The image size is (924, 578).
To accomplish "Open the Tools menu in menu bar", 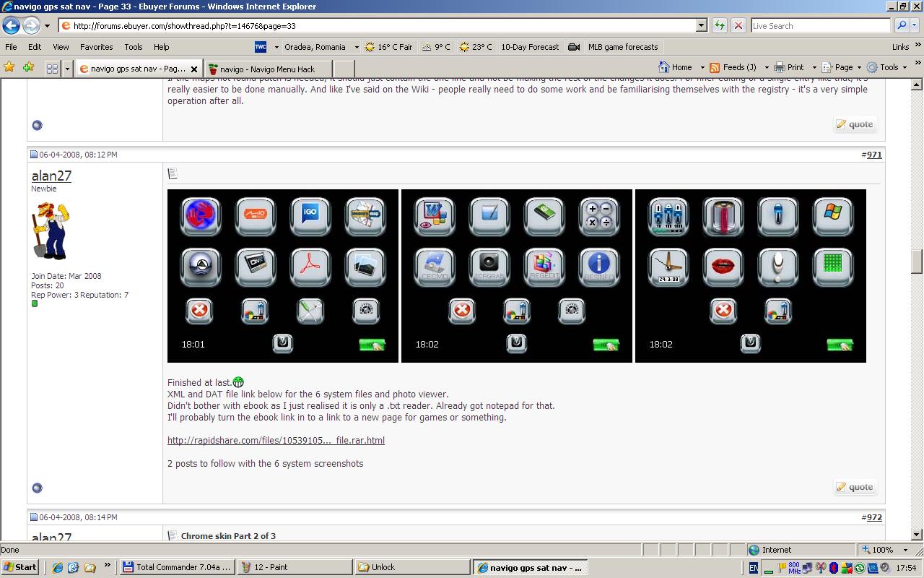I will (x=134, y=47).
